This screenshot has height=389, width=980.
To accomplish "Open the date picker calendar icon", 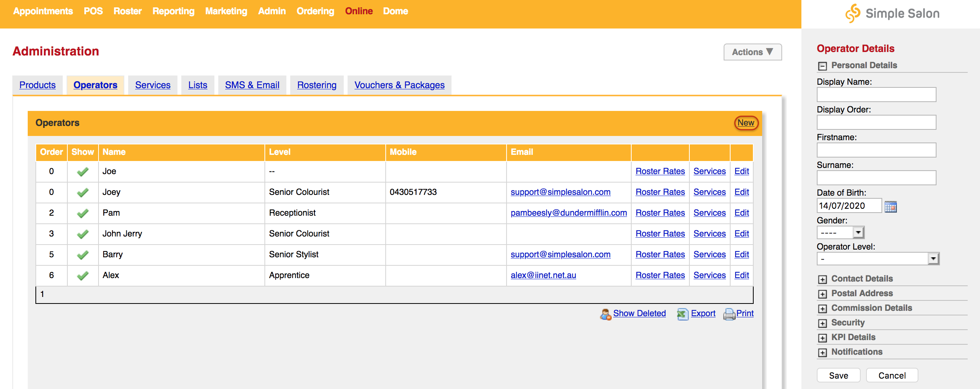I will [891, 206].
